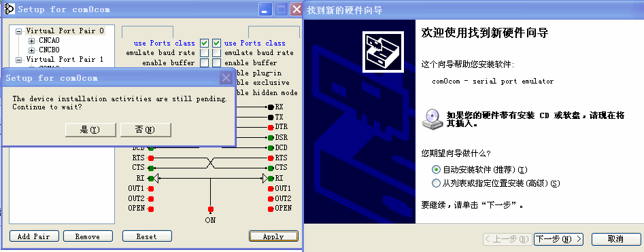Click the red DTR pin on right side
The image size is (644, 252).
(x=271, y=127)
